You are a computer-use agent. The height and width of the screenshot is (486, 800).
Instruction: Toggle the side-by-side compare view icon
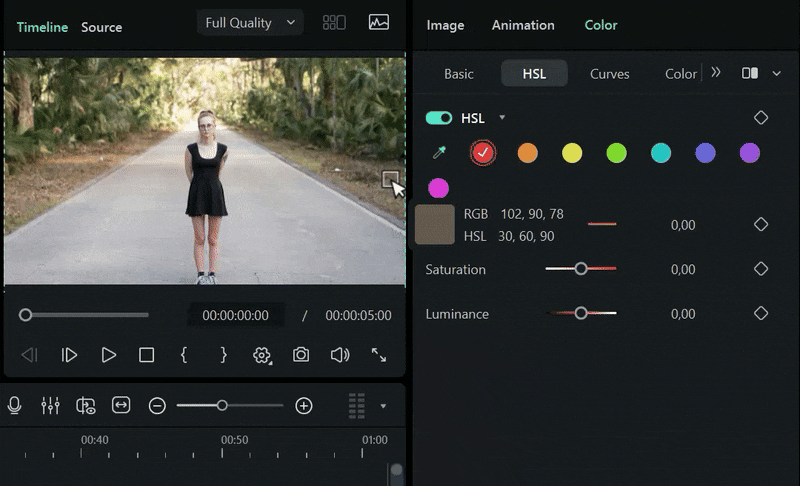(749, 73)
